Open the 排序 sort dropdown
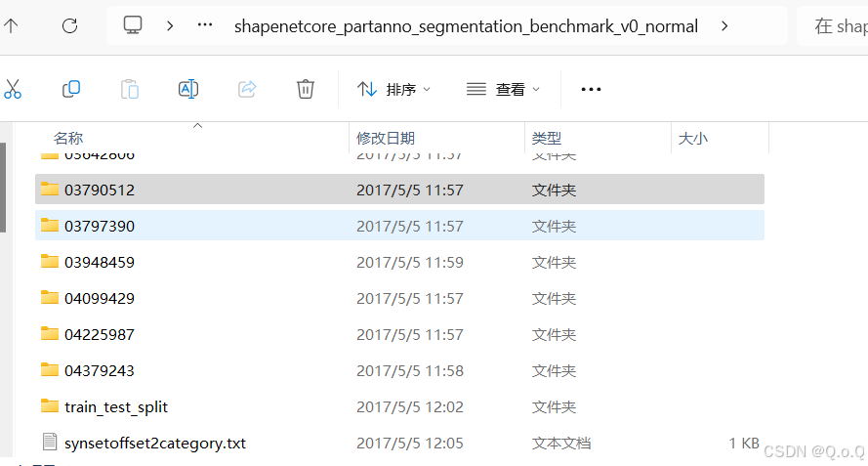 [394, 89]
